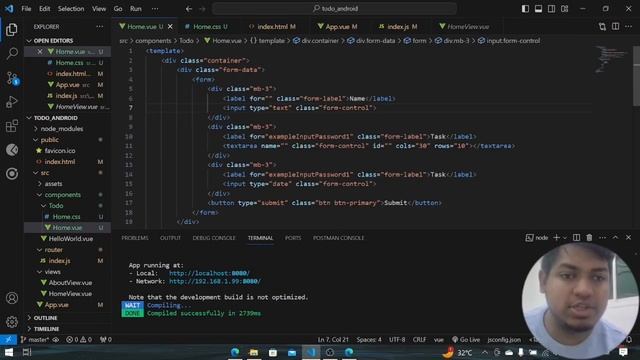Open the Go menu
Image resolution: width=640 pixels, height=360 pixels.
pyautogui.click(x=118, y=9)
